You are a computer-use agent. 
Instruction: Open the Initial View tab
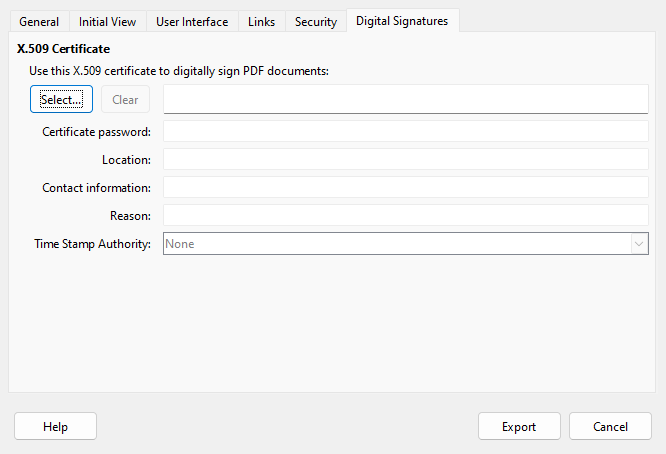107,22
